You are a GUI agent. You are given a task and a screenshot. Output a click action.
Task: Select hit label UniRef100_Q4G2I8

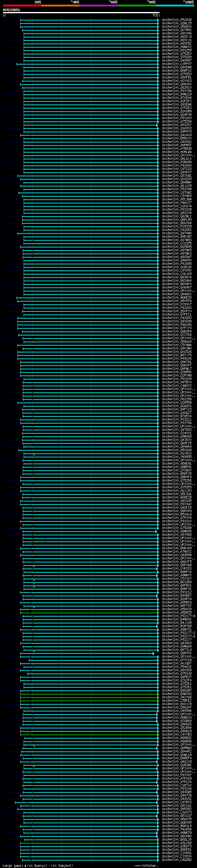(177, 761)
